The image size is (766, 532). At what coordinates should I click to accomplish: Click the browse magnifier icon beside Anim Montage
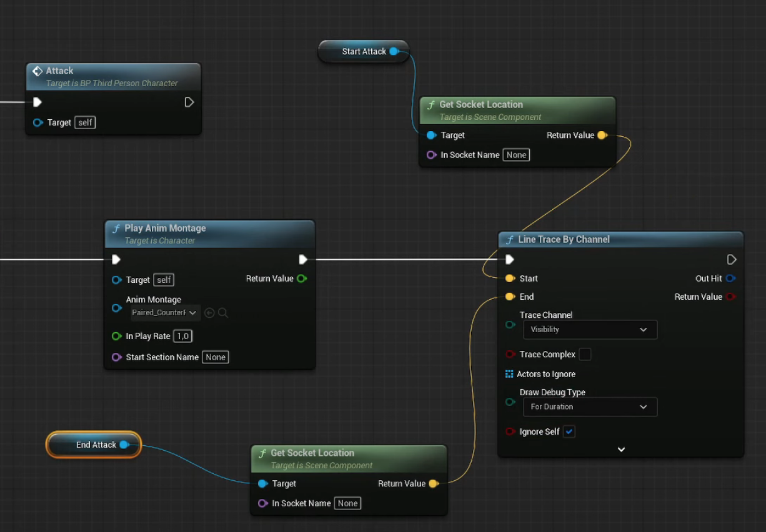223,313
